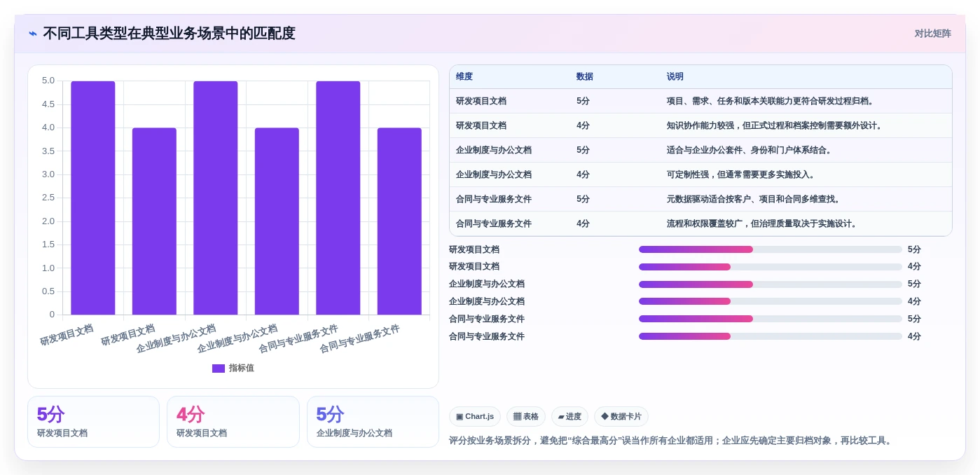Click the 5-point 企业制度与办公文档 chart bar
The height and width of the screenshot is (475, 980).
(216, 198)
